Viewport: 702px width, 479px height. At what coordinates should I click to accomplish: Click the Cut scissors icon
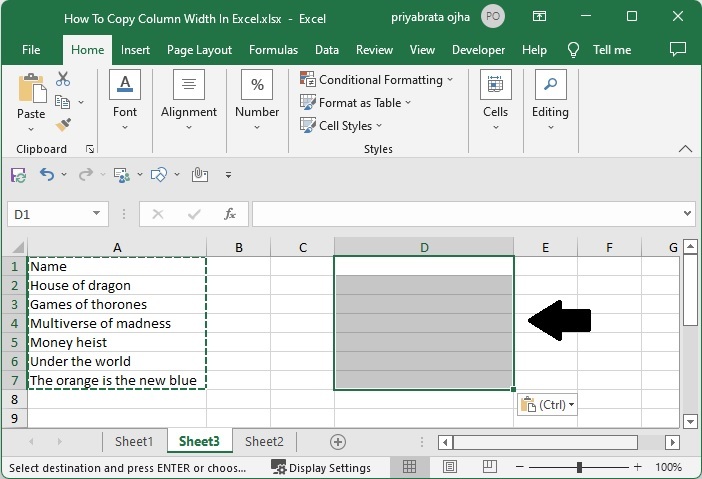point(64,80)
